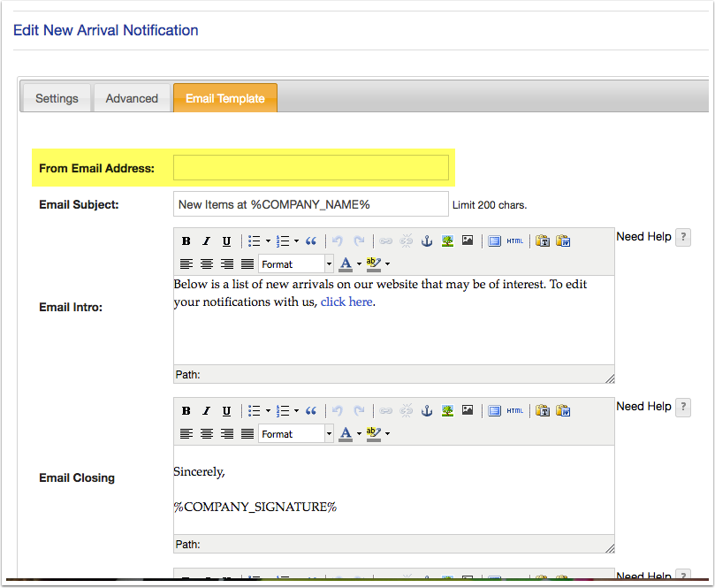The image size is (715, 588).
Task: Click the %COMPANY_SIGNATURE% placeholder text
Action: (255, 507)
